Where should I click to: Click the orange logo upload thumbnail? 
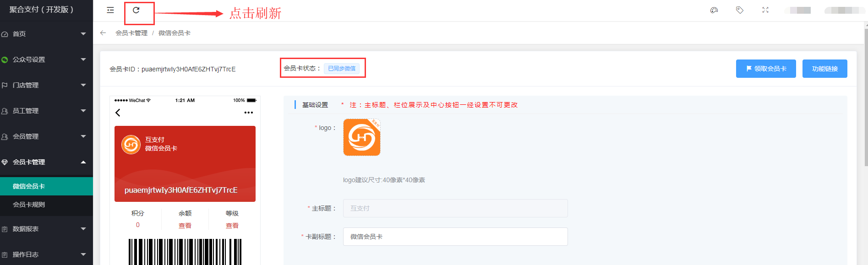point(362,137)
